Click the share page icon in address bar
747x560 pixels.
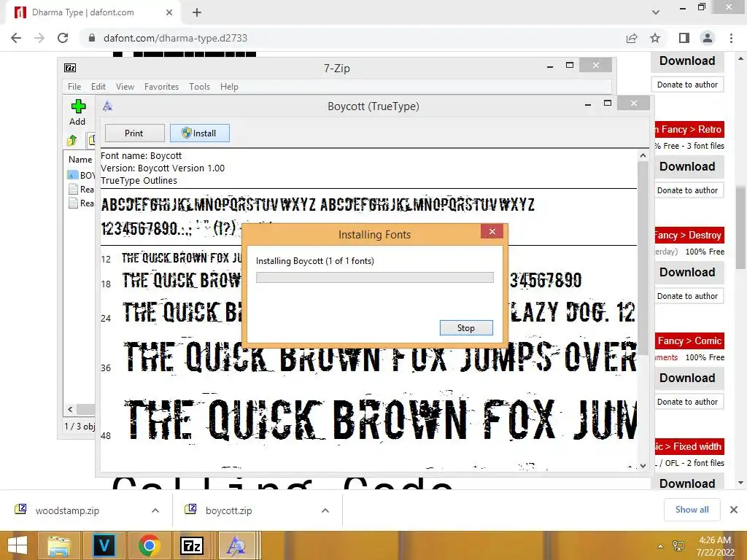[x=632, y=38]
